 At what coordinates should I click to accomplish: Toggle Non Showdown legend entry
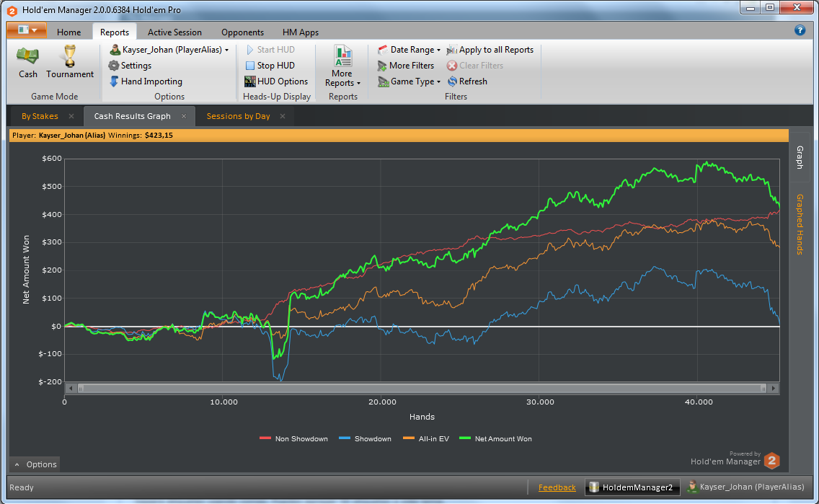[293, 438]
